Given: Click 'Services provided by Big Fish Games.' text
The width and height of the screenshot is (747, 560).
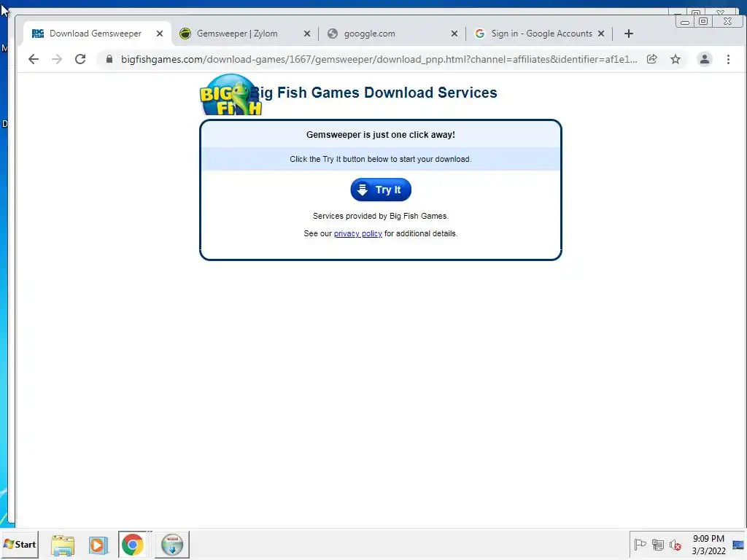Looking at the screenshot, I should (x=381, y=216).
